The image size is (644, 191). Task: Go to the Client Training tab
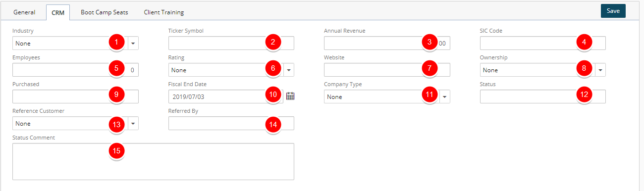tap(163, 12)
